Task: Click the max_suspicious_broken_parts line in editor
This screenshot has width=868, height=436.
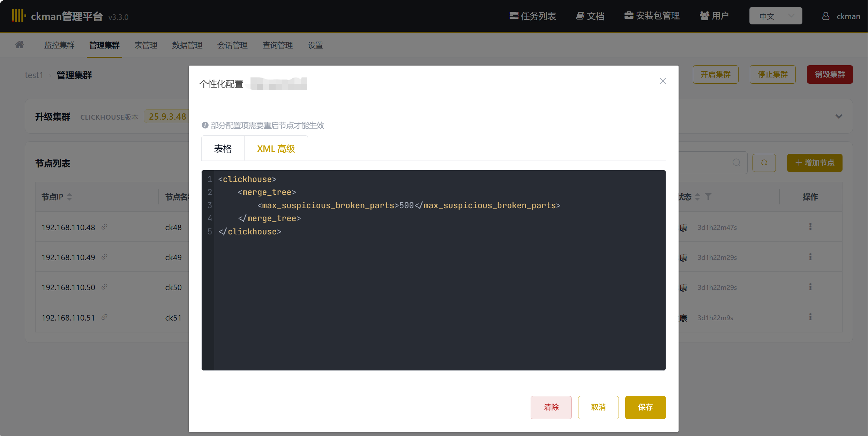Action: point(409,205)
